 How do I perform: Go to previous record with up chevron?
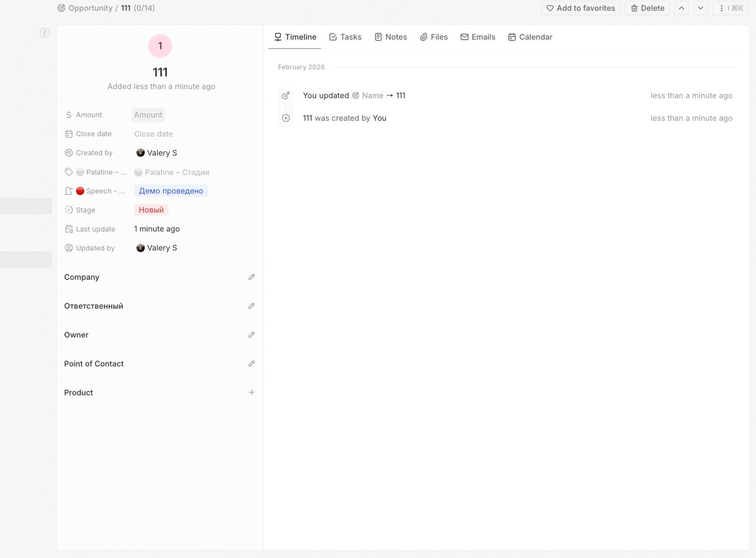coord(682,8)
